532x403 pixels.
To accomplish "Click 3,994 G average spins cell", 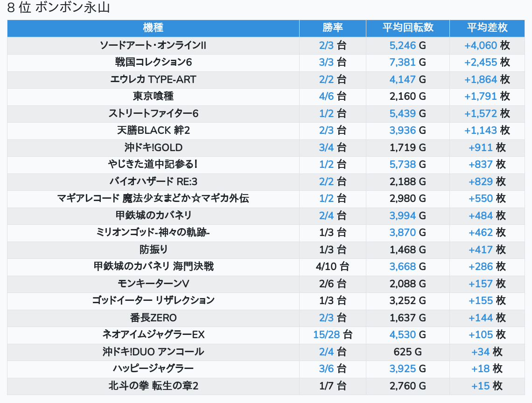I will click(407, 215).
